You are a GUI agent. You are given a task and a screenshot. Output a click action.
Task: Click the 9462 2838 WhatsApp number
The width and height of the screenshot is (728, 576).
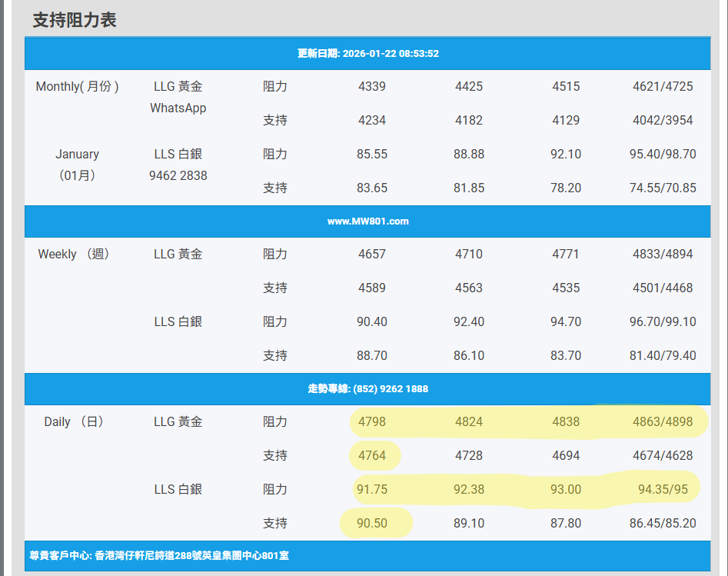click(178, 175)
